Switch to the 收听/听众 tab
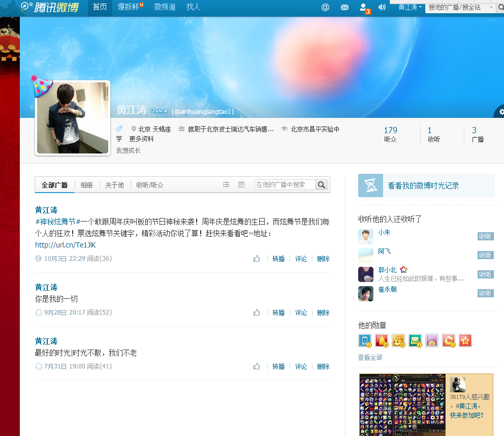Screen dimensions: 504x436 (x=150, y=185)
